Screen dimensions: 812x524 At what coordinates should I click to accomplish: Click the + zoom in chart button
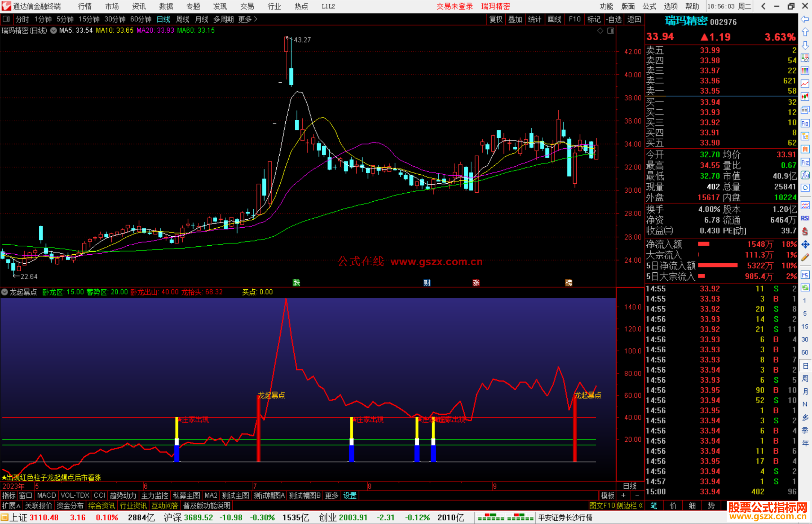(x=623, y=495)
